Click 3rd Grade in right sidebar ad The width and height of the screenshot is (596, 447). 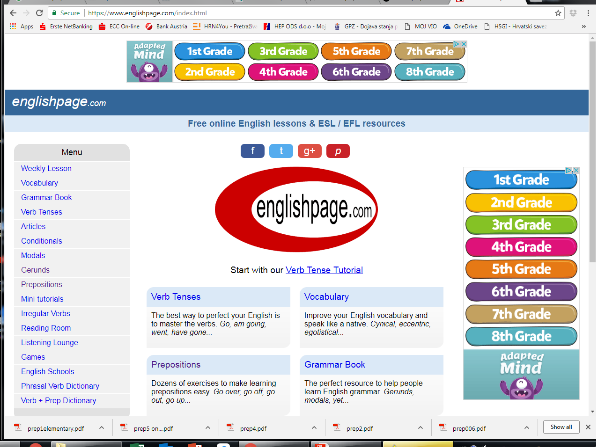521,225
